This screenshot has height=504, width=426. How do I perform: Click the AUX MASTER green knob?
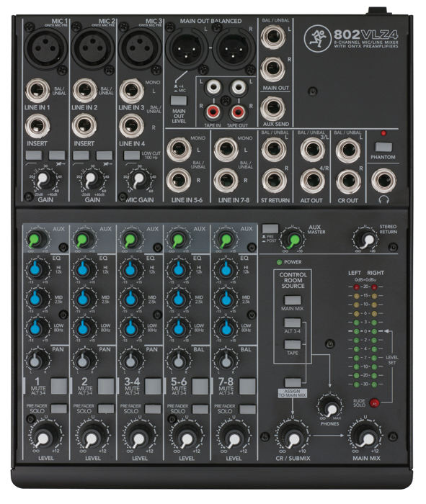[x=294, y=239]
